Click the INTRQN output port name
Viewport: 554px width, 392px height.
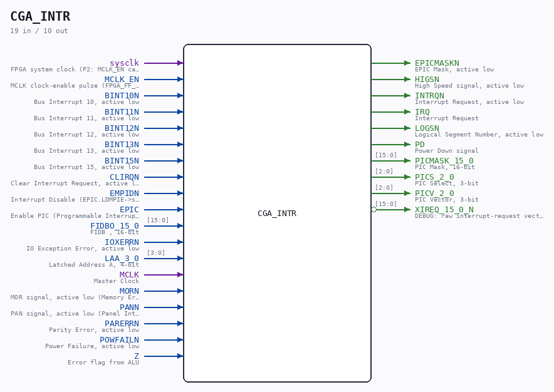pos(430,95)
